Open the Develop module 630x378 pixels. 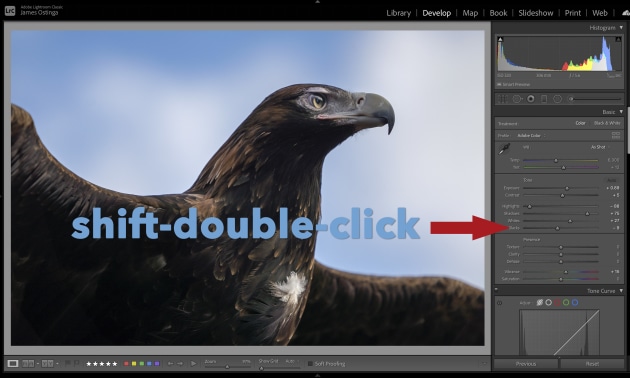coord(436,13)
